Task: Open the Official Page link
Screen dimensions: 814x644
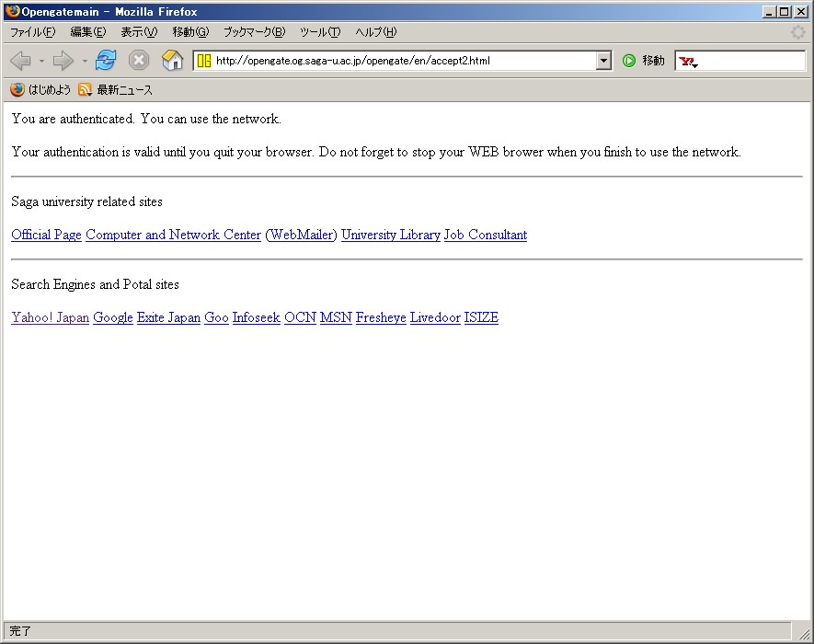Action: 46,235
